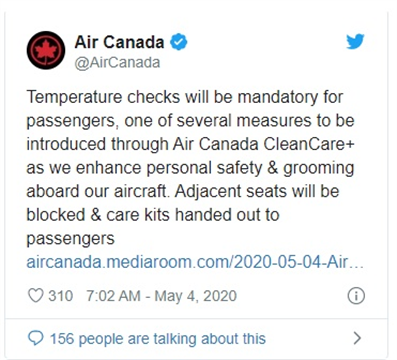
Task: Like the tweet with the heart icon
Action: click(x=35, y=295)
